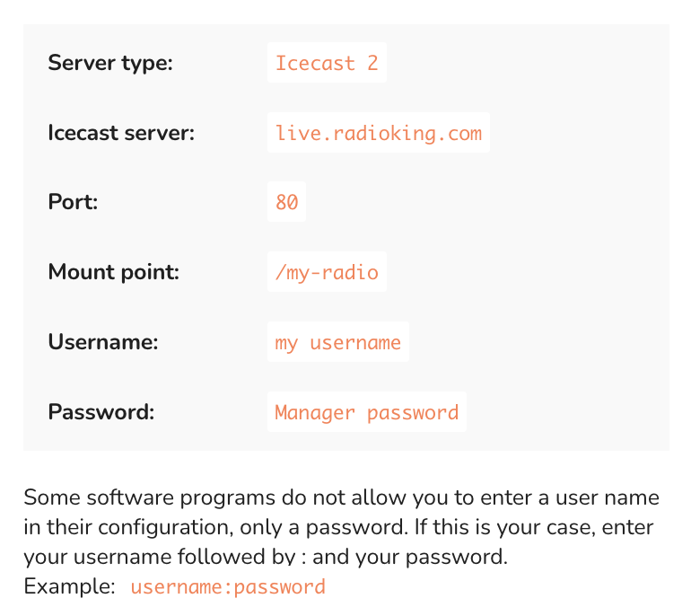The image size is (691, 616).
Task: Select the /my-radio mount point value
Action: pos(327,272)
